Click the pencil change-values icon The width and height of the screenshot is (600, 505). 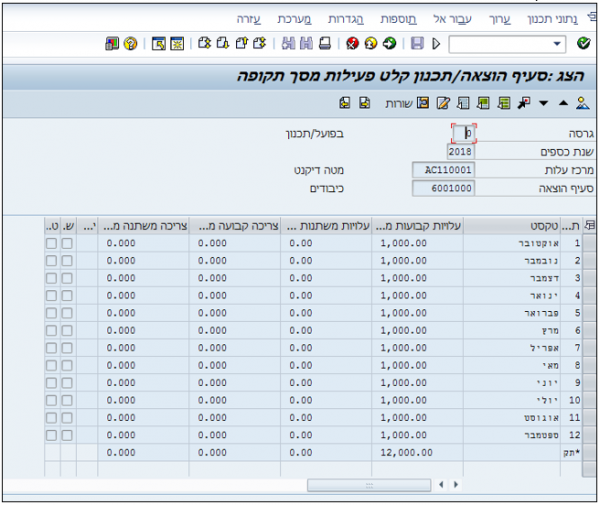coord(443,103)
